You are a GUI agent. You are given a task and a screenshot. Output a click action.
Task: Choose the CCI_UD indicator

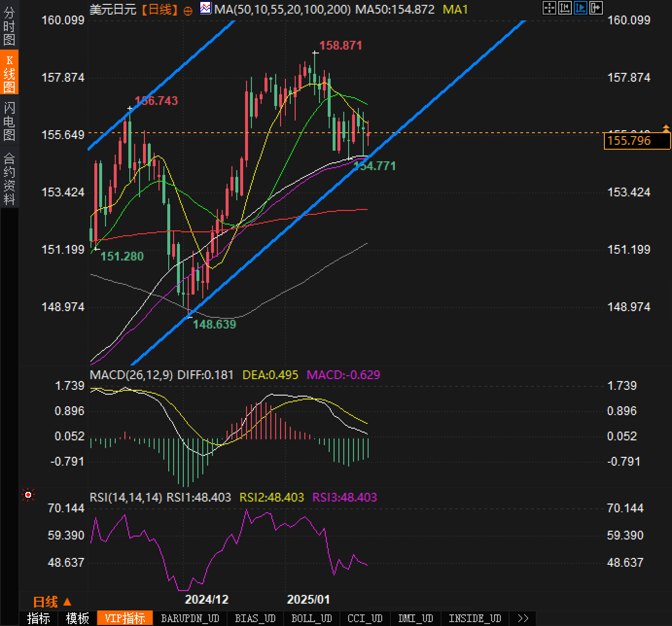tap(365, 618)
